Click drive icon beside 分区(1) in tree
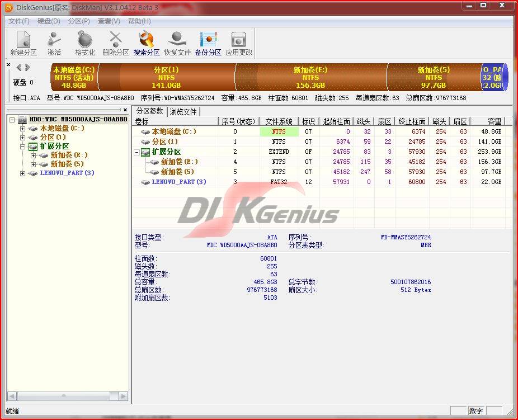This screenshot has width=518, height=420. (x=32, y=138)
